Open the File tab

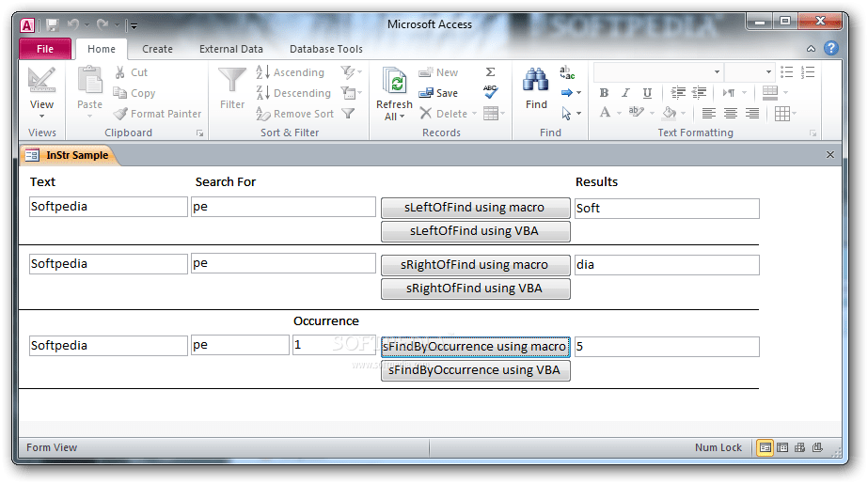click(x=45, y=49)
